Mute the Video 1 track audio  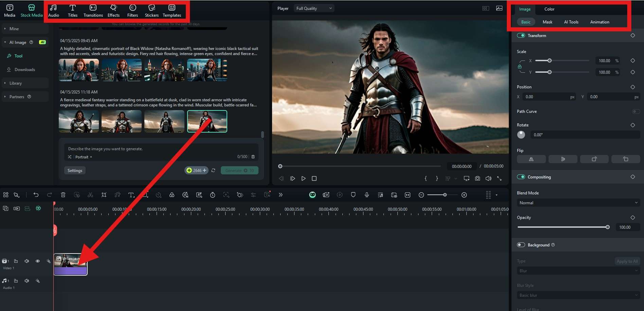27,261
